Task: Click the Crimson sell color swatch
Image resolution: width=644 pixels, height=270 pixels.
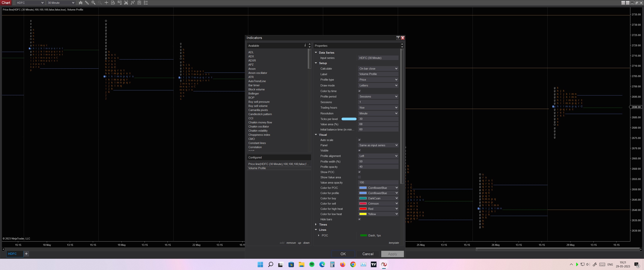Action: [363, 204]
